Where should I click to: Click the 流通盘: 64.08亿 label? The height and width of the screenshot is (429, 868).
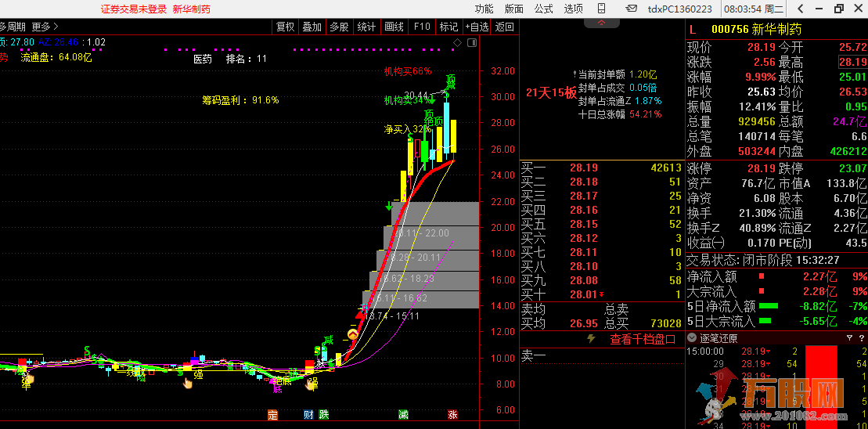click(x=56, y=57)
